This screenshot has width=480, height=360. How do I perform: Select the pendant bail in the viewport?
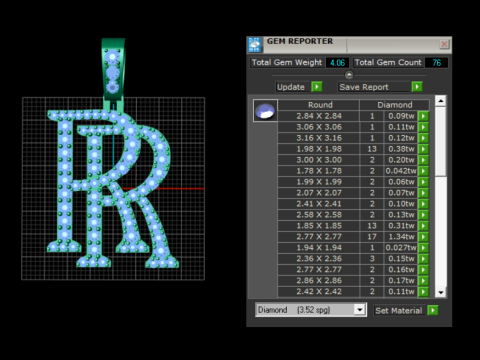click(113, 70)
